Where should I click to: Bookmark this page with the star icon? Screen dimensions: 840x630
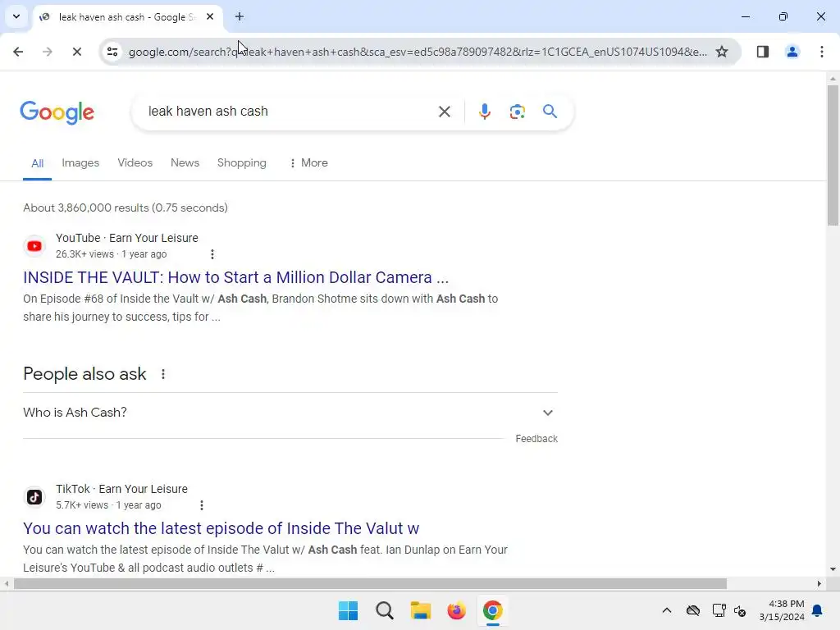click(x=722, y=52)
